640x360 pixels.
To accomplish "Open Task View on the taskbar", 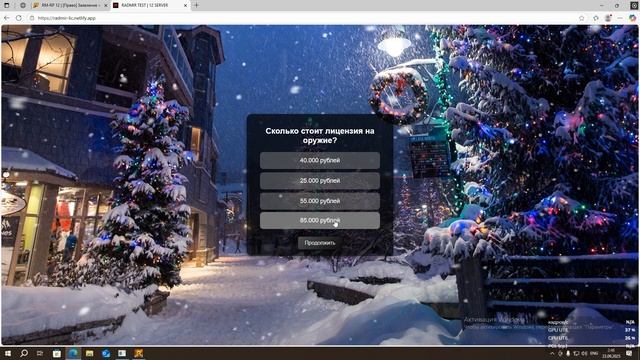I will (x=40, y=353).
